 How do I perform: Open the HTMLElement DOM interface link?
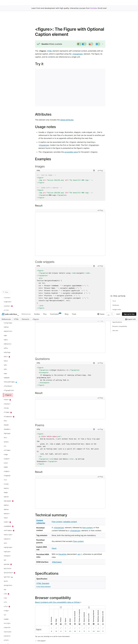tap(57, 562)
